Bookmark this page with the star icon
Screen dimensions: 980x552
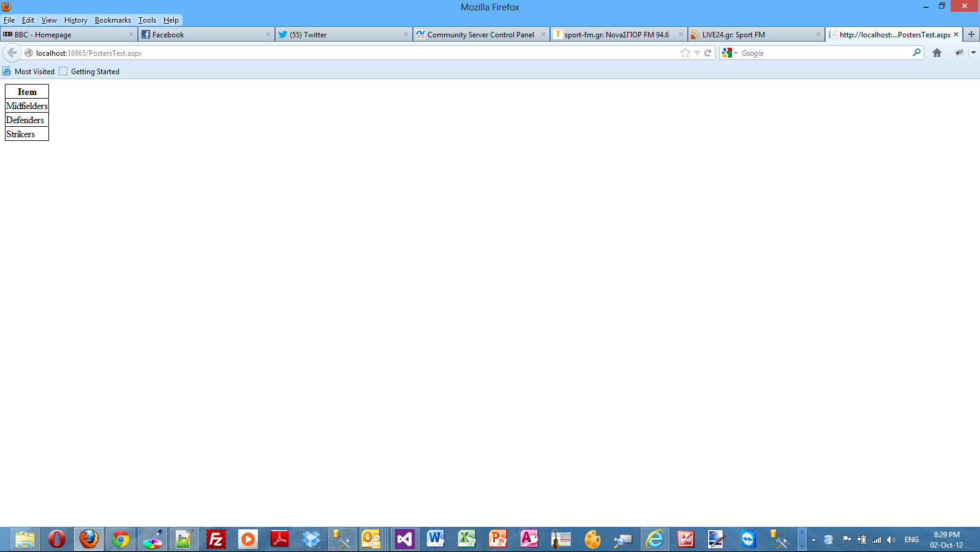pos(685,53)
